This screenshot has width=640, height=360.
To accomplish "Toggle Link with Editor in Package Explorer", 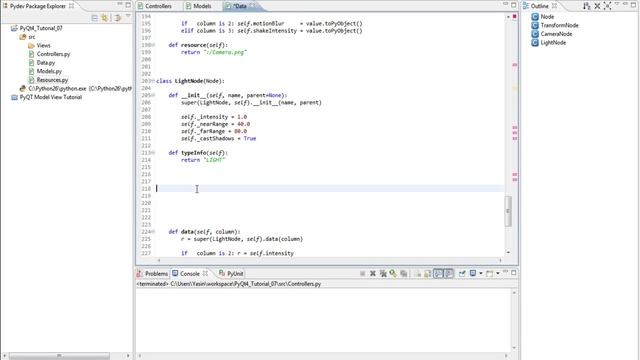I will pos(105,18).
